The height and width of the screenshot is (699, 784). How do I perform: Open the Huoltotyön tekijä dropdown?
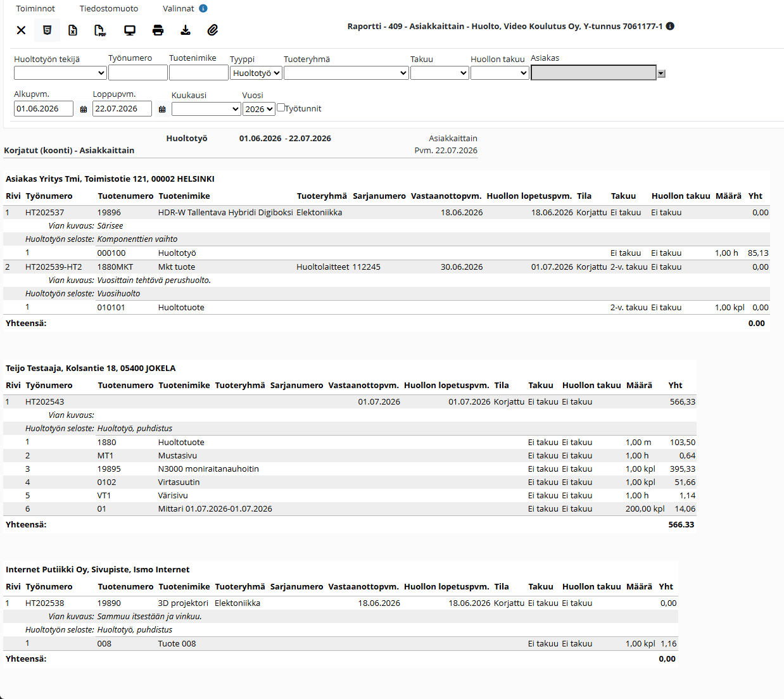(60, 73)
